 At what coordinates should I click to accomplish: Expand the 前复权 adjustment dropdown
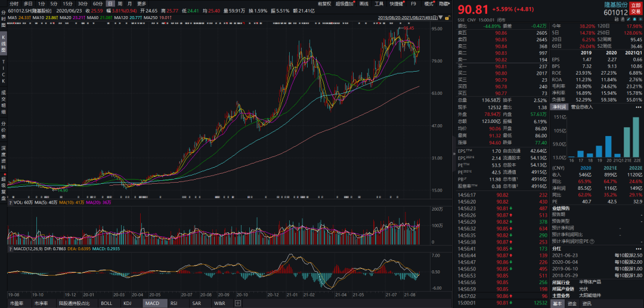(324, 4)
